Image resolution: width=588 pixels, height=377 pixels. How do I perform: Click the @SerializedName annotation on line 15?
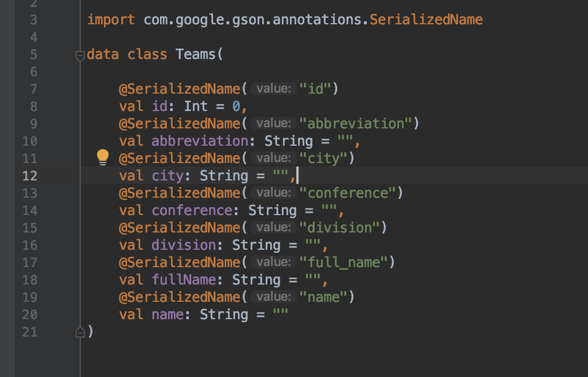(x=180, y=228)
